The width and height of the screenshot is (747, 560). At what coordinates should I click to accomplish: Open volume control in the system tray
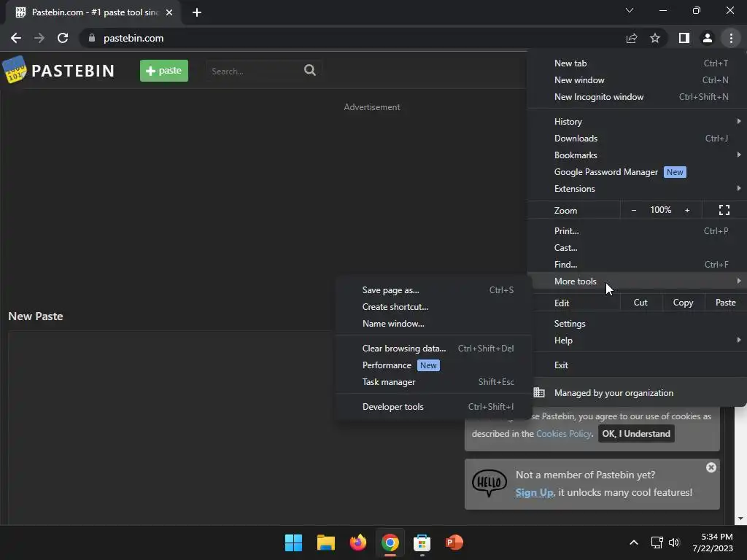click(673, 542)
